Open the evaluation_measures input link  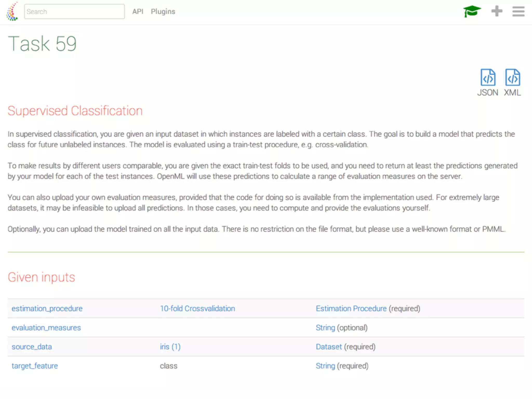[x=46, y=328]
